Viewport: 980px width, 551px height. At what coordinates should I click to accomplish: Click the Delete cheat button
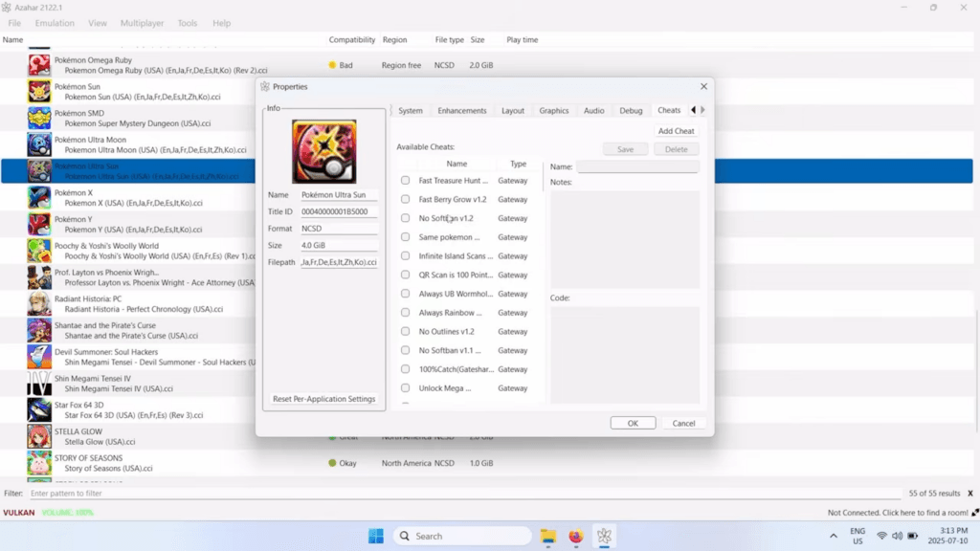coord(676,149)
